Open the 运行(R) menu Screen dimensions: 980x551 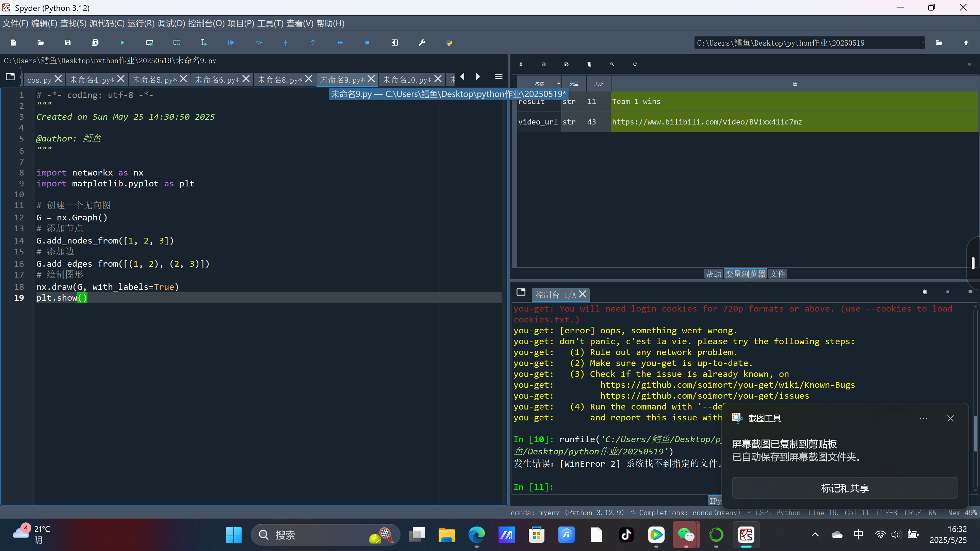point(141,23)
